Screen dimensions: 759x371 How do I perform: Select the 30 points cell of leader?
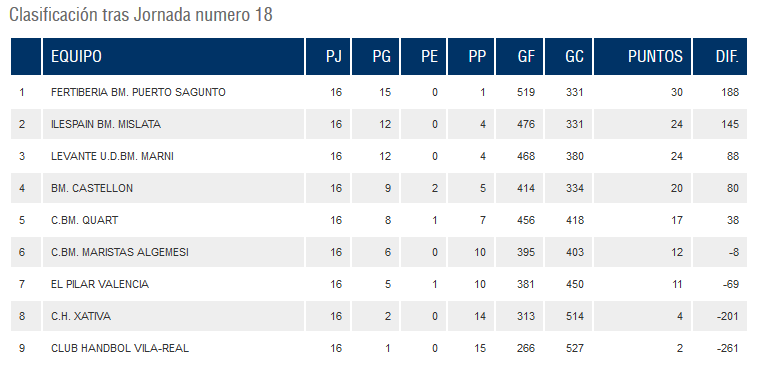click(x=676, y=92)
